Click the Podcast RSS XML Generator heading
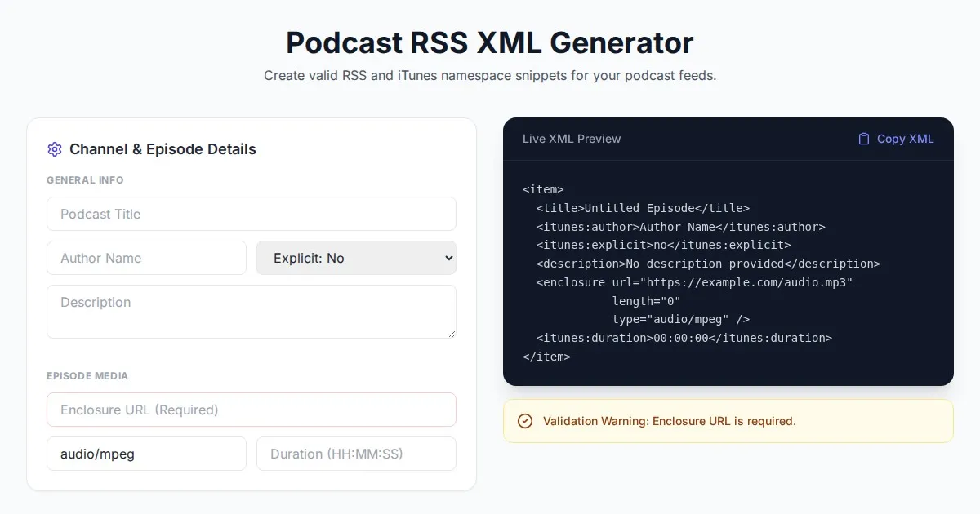 tap(490, 42)
